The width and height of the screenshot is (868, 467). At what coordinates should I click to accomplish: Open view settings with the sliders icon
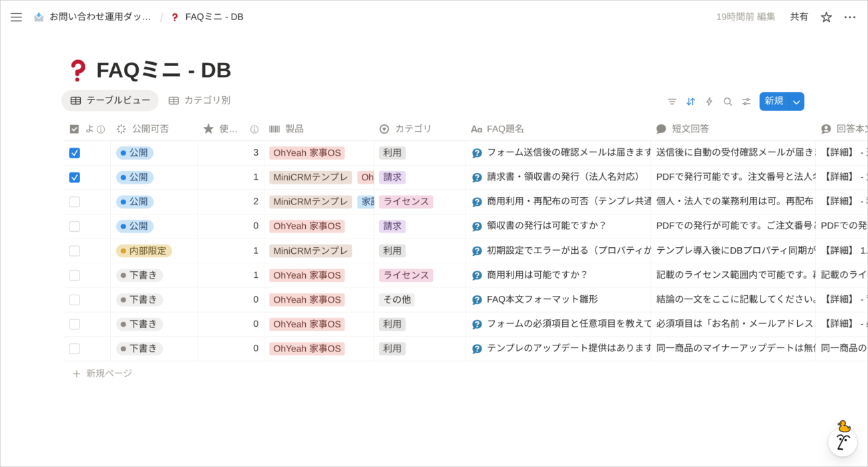click(746, 102)
